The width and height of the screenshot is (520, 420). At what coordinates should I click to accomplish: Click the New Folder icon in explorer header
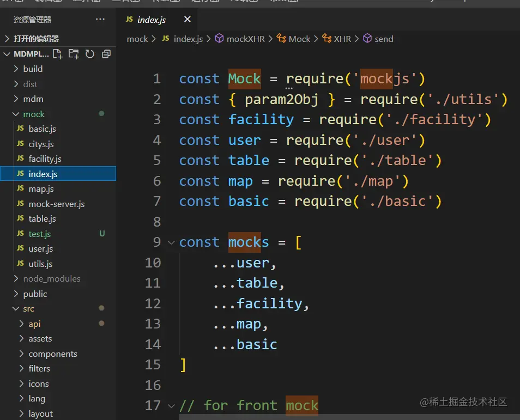tap(74, 54)
